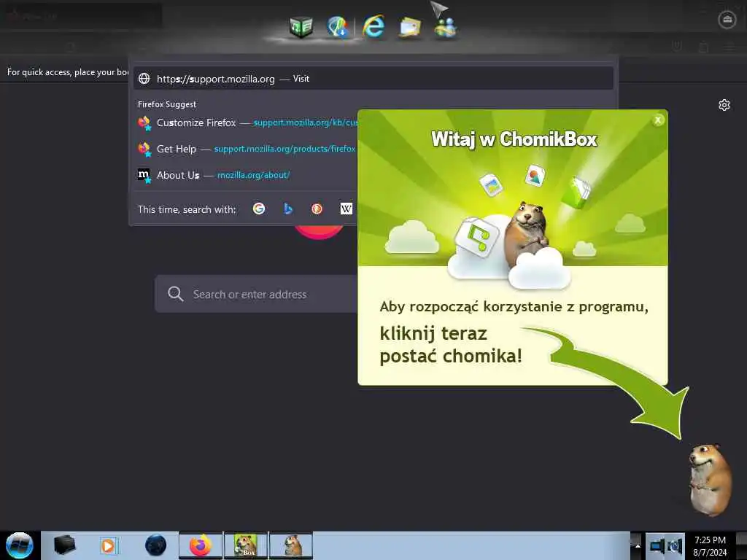The width and height of the screenshot is (747, 560).
Task: Switch to Firefox in the taskbar
Action: pyautogui.click(x=201, y=545)
